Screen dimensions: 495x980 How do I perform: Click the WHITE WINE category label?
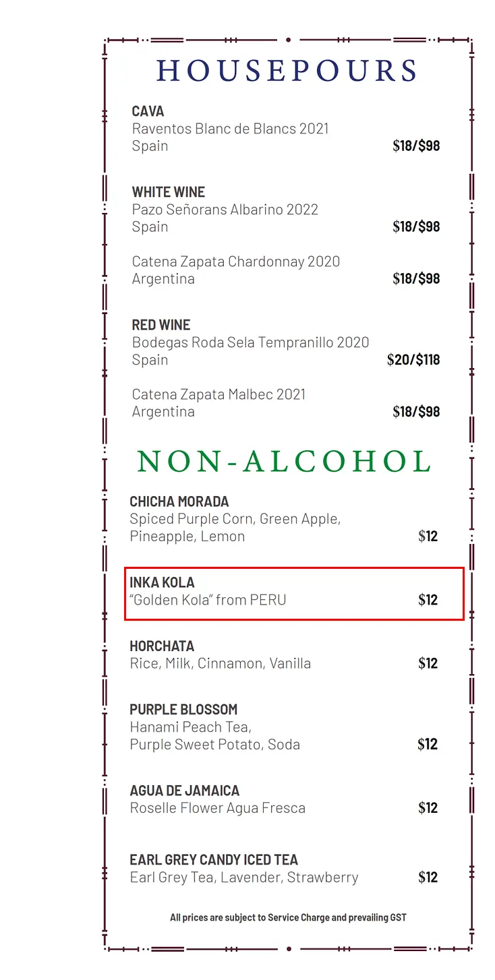tap(169, 192)
